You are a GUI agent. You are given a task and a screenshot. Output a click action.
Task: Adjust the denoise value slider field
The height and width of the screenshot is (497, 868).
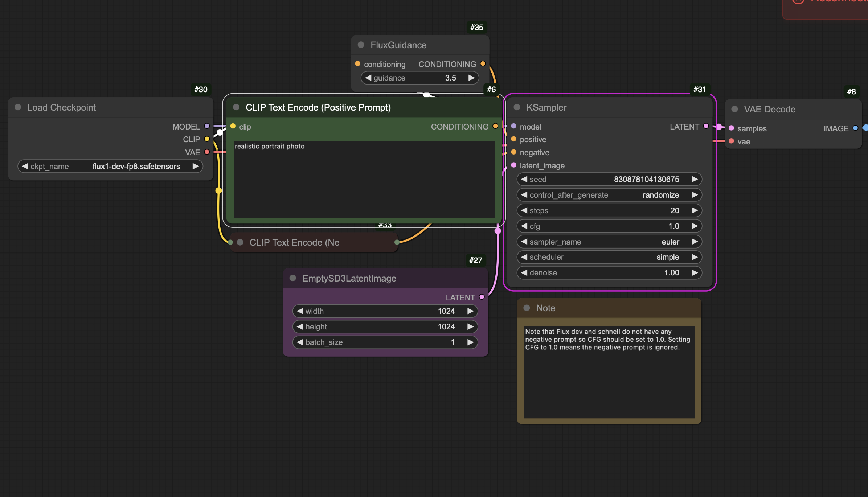tap(609, 273)
